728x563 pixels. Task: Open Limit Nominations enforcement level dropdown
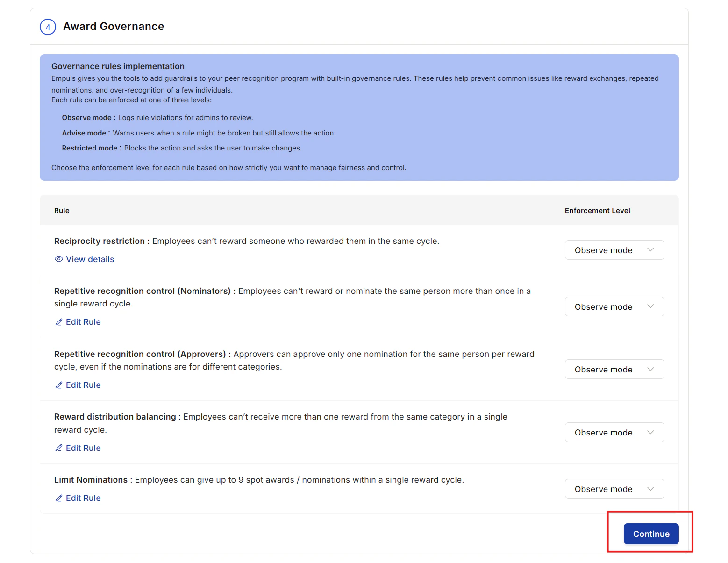(614, 489)
